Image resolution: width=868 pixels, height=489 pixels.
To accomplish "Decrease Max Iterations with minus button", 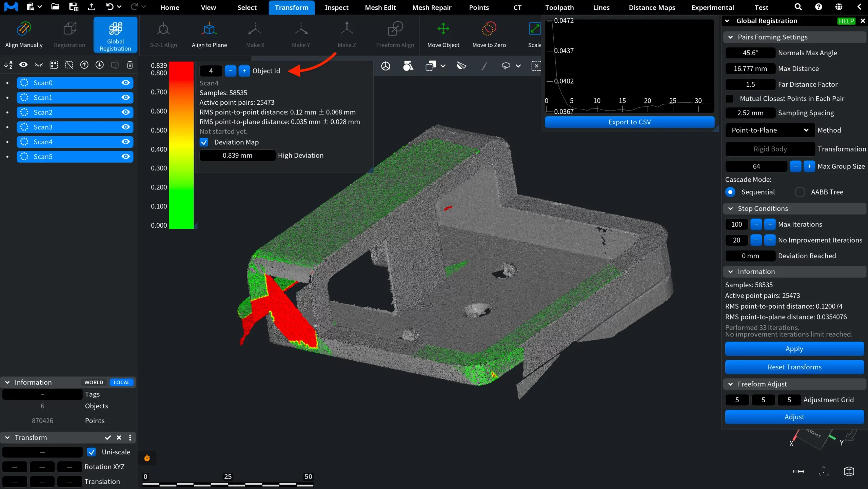I will [x=756, y=224].
